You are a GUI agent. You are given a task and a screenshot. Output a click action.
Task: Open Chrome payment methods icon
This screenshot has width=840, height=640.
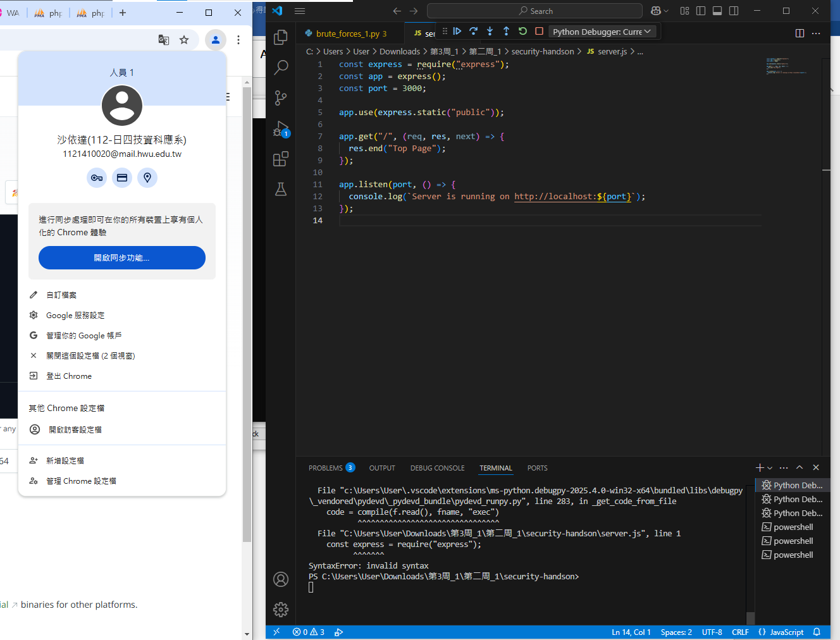pyautogui.click(x=122, y=178)
